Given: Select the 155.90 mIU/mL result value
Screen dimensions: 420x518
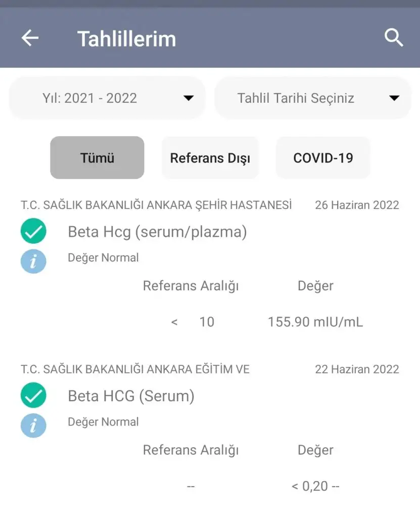Looking at the screenshot, I should click(x=315, y=322).
